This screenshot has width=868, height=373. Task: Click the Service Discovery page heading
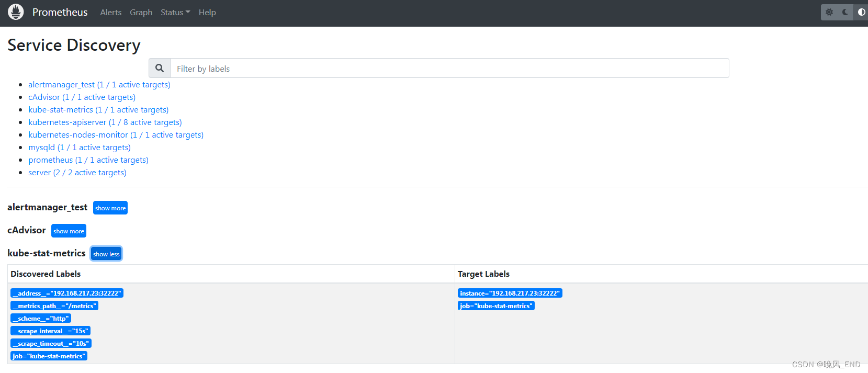tap(74, 45)
